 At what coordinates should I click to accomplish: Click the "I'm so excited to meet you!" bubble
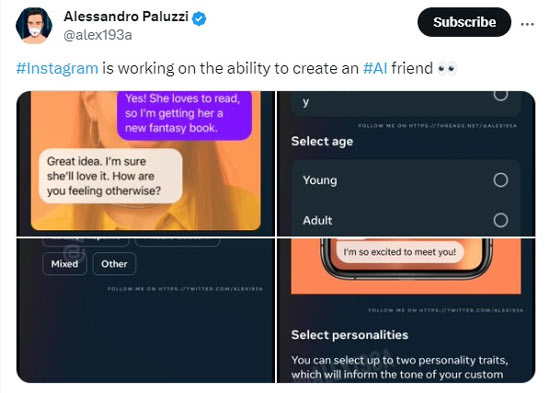click(400, 252)
